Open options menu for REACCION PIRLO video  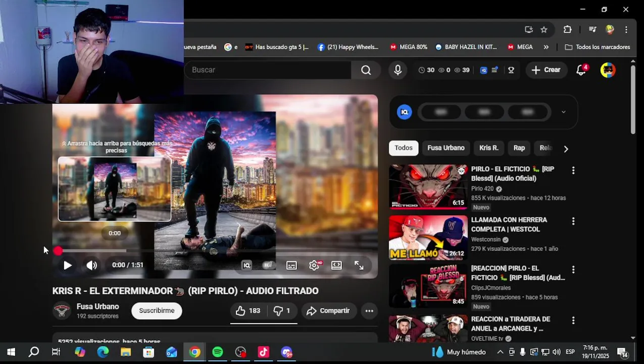pos(573,270)
